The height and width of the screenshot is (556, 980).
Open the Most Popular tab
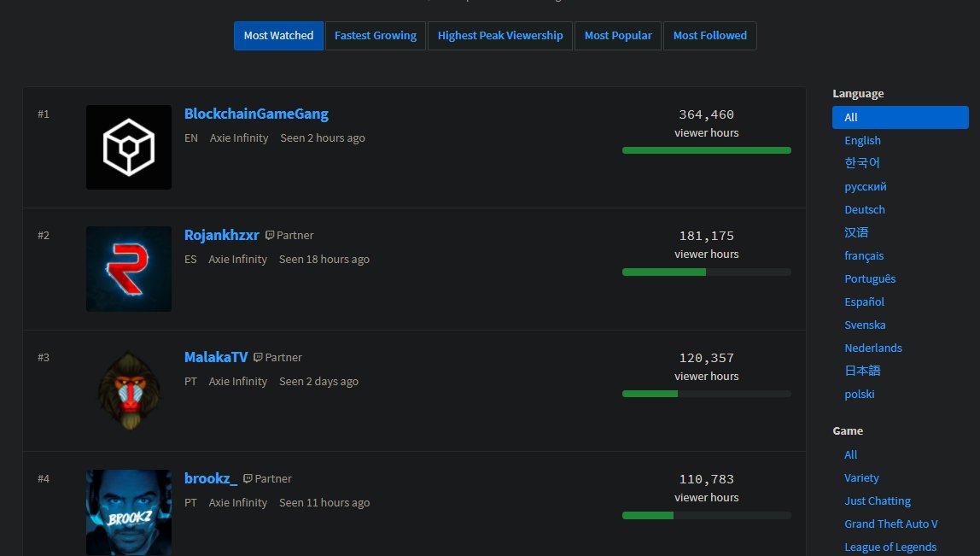pos(618,36)
